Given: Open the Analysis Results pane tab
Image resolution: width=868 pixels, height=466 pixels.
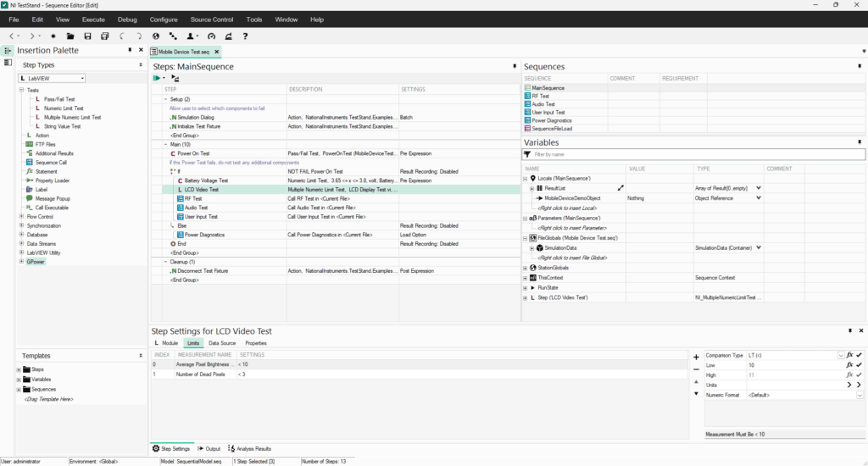Looking at the screenshot, I should tap(251, 448).
